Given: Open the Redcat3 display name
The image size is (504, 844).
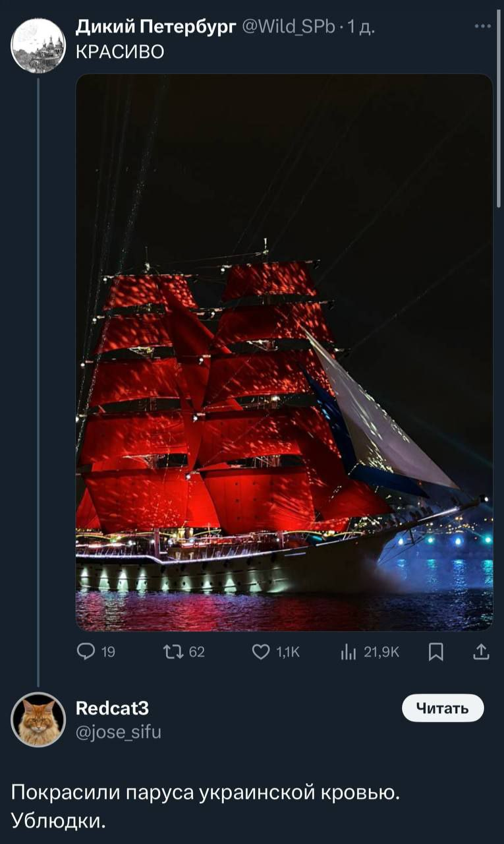Looking at the screenshot, I should click(x=113, y=708).
